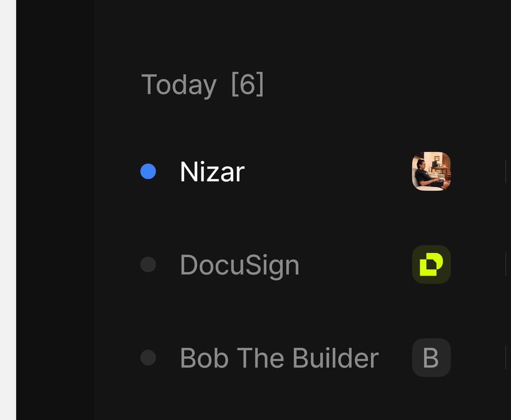
Task: Click the word "The" in Bob The Builder
Action: pos(261,358)
